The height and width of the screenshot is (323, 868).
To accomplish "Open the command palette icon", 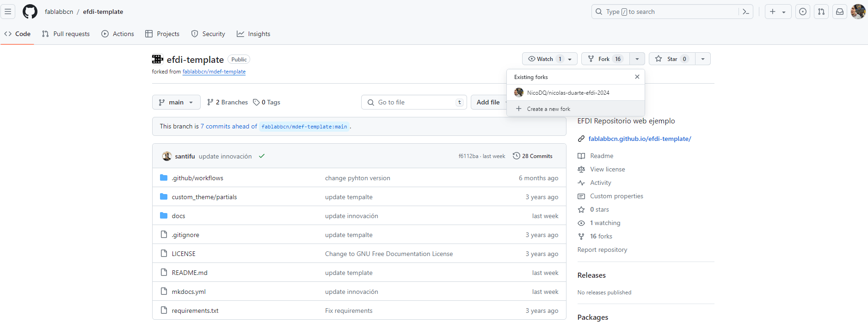I will [x=746, y=12].
